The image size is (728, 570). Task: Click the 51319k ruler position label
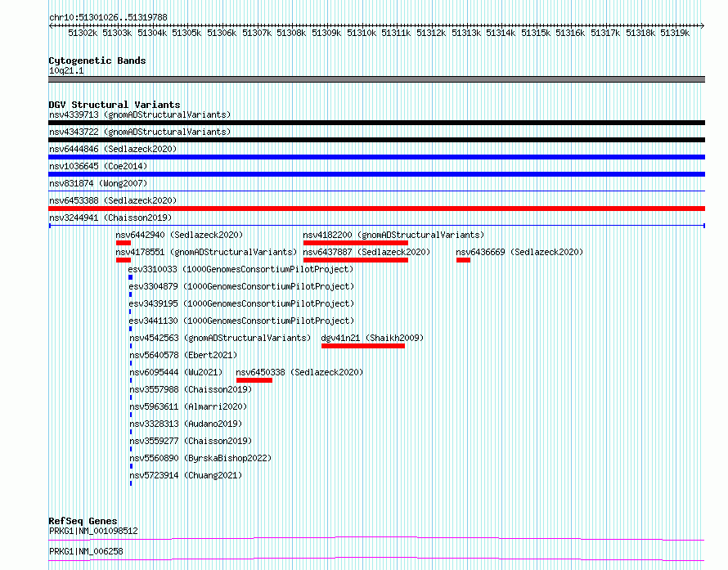675,33
